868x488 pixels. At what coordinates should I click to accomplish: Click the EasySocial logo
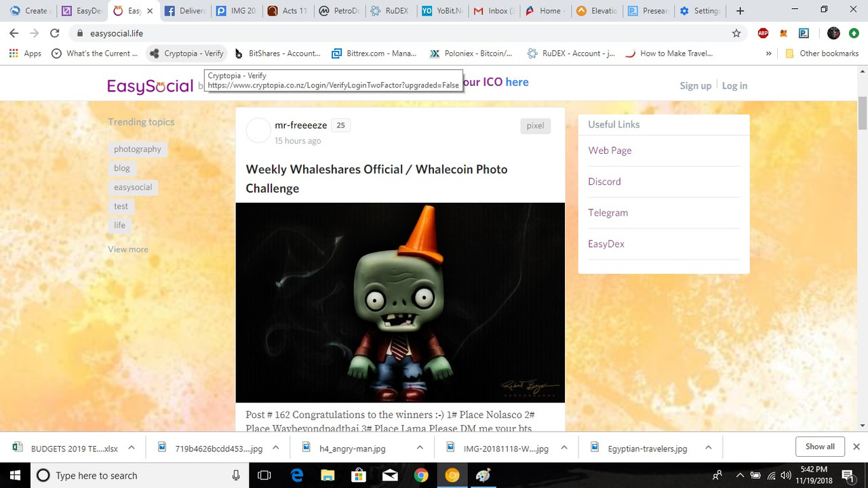click(x=150, y=86)
